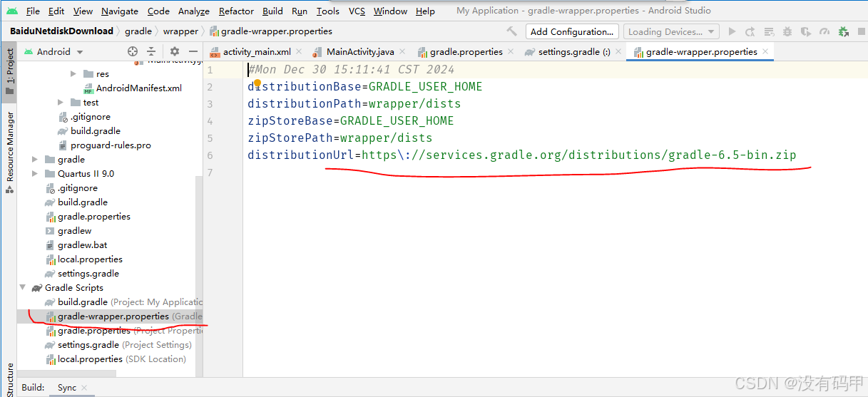Open the Help menu
Viewport: 868px width, 397px height.
point(425,11)
